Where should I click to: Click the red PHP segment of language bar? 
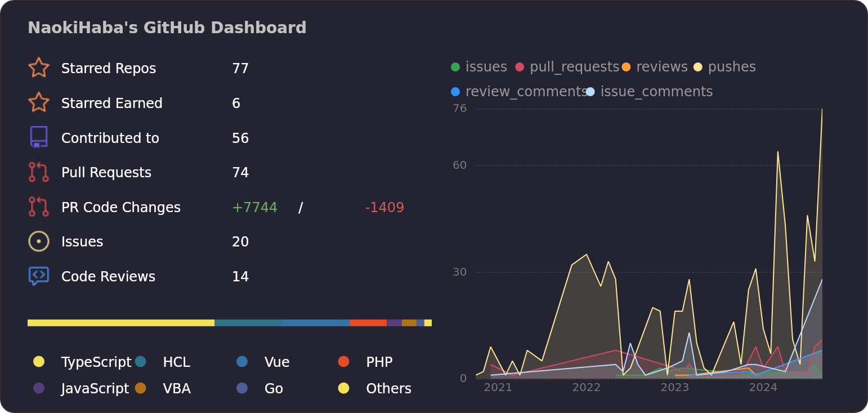[368, 323]
